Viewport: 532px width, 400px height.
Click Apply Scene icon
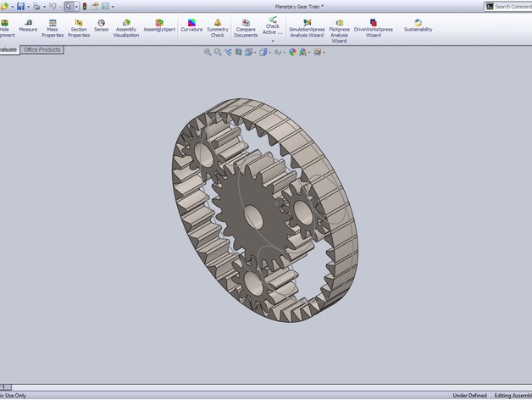pyautogui.click(x=302, y=52)
